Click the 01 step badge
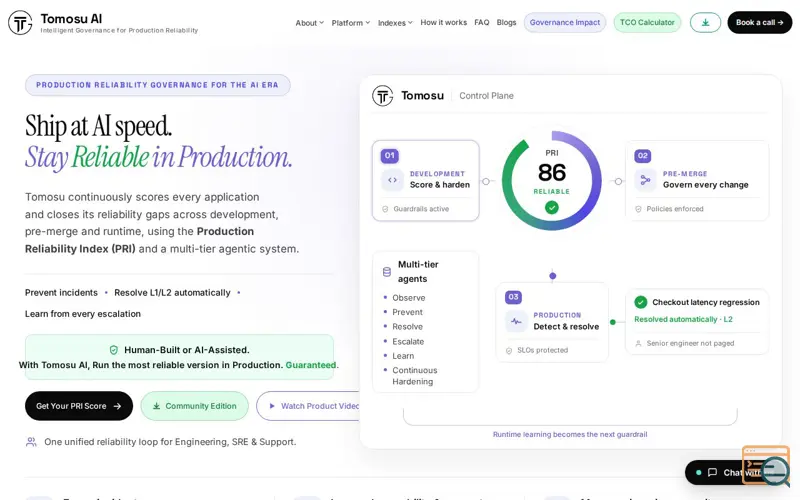800x500 pixels. (x=389, y=156)
